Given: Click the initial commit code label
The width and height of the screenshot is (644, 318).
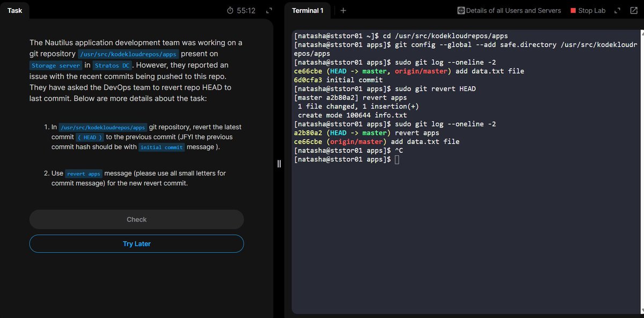Looking at the screenshot, I should tap(162, 147).
